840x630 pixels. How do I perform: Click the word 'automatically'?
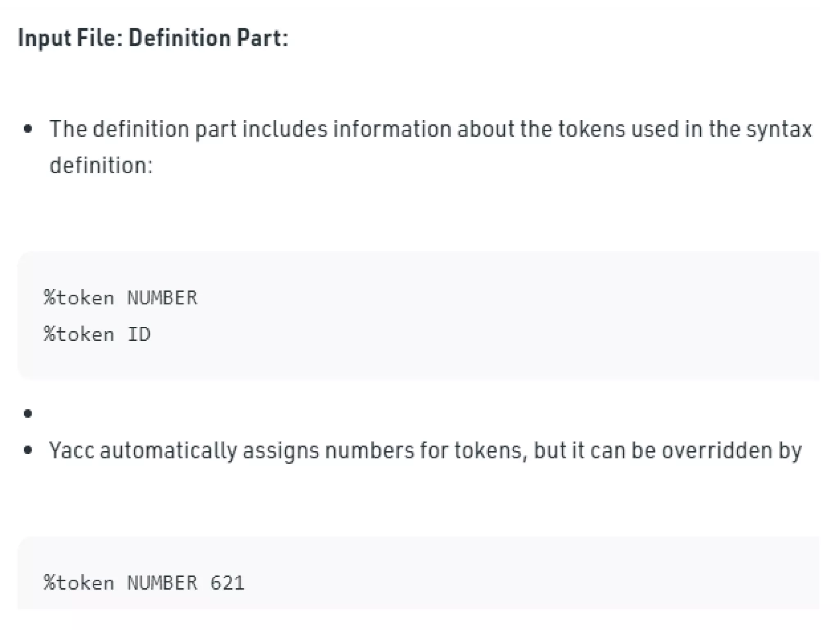pyautogui.click(x=168, y=450)
